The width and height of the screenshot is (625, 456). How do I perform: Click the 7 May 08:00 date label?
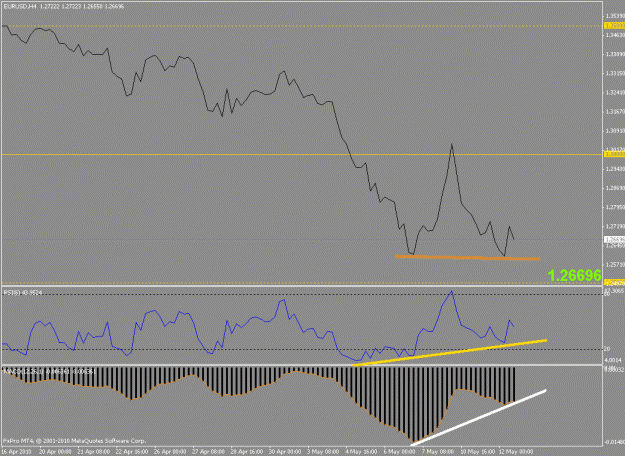[438, 452]
